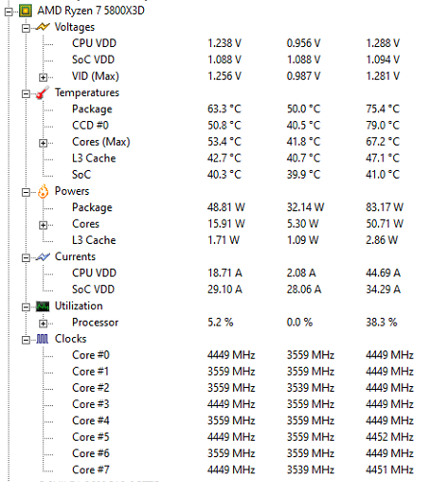This screenshot has height=482, width=448.
Task: Click the Clocks pulse icon
Action: (x=42, y=339)
